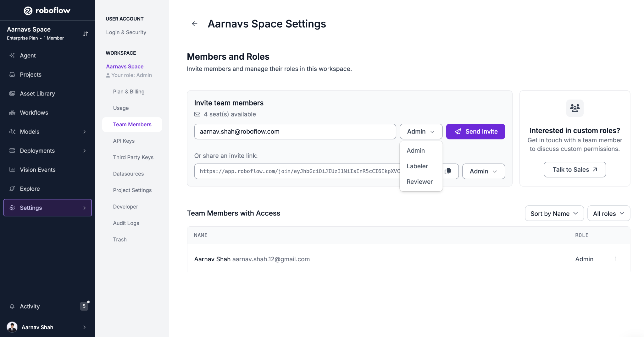Select the Team Members tab
Image resolution: width=644 pixels, height=337 pixels.
coord(132,124)
